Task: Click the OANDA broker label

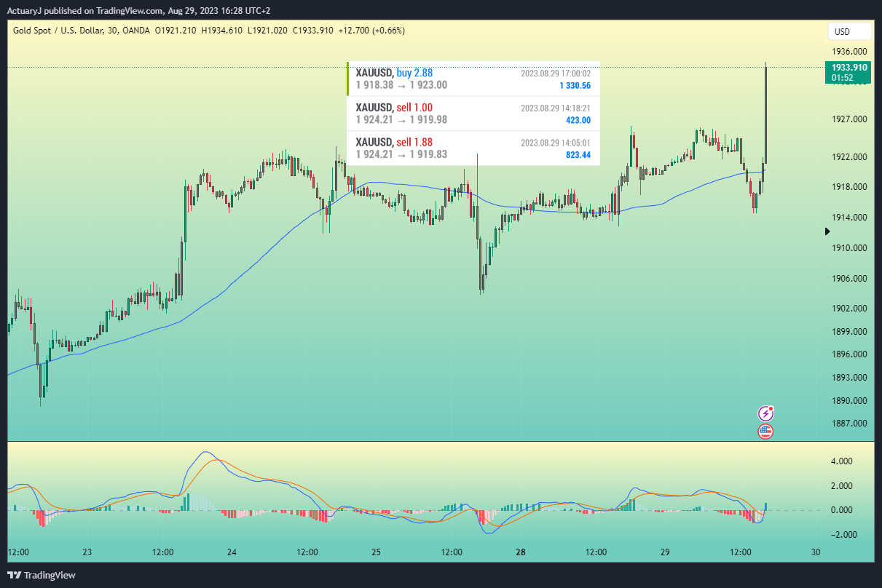Action: point(137,31)
